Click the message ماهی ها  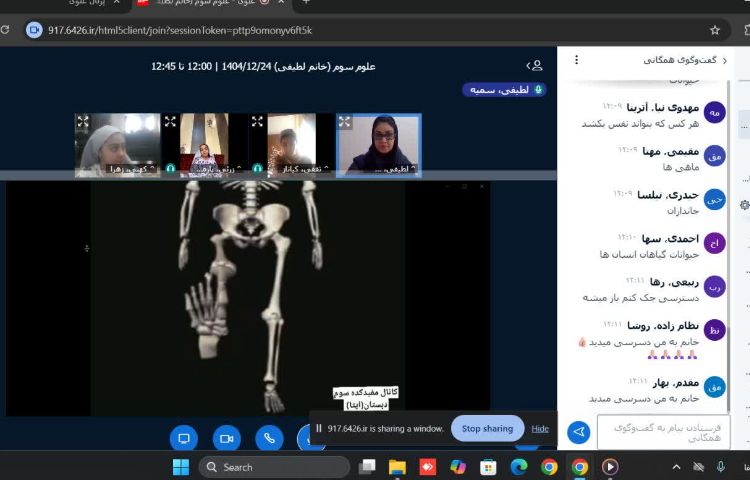pyautogui.click(x=681, y=167)
